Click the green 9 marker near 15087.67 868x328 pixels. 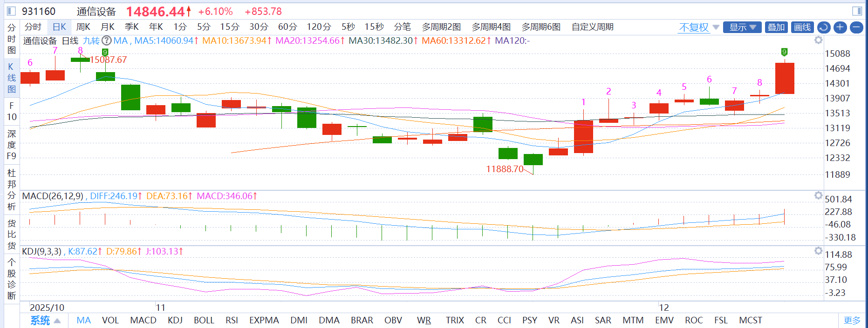pyautogui.click(x=105, y=52)
